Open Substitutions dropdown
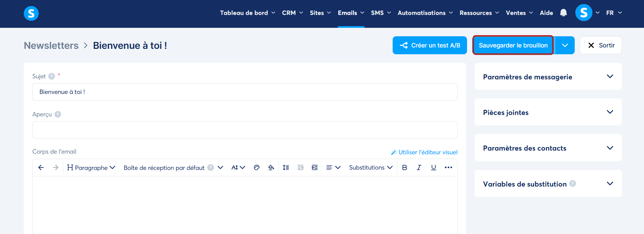This screenshot has width=644, height=234. [x=371, y=168]
